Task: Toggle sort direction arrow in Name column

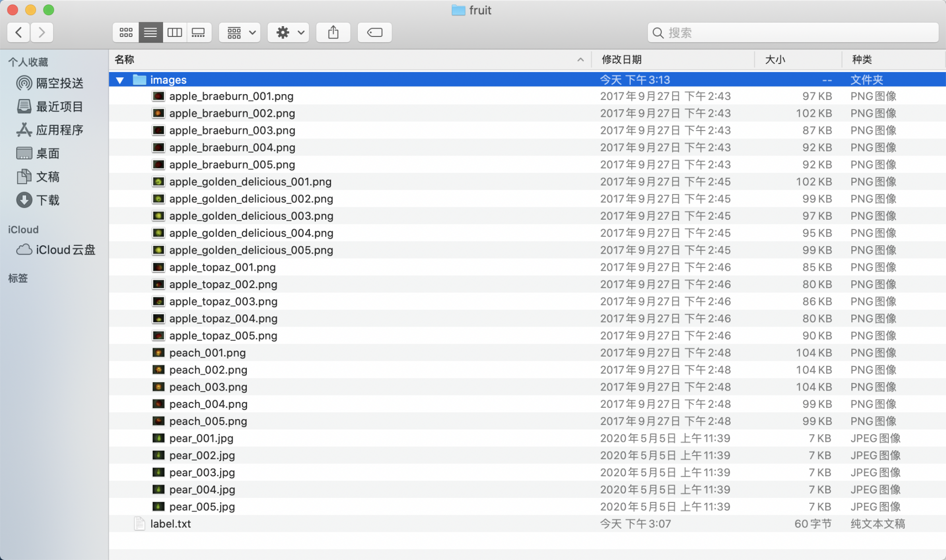Action: point(580,60)
